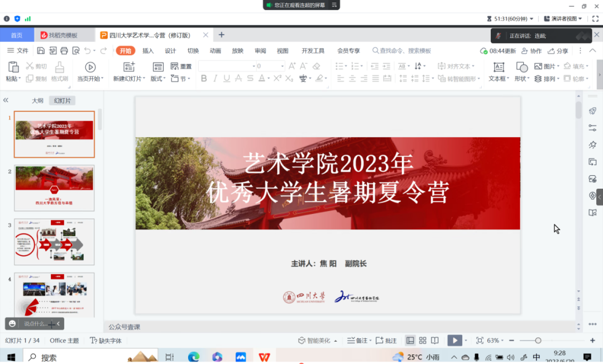Image resolution: width=603 pixels, height=364 pixels.
Task: Click the Print icon in quick access toolbar
Action: coord(64,51)
